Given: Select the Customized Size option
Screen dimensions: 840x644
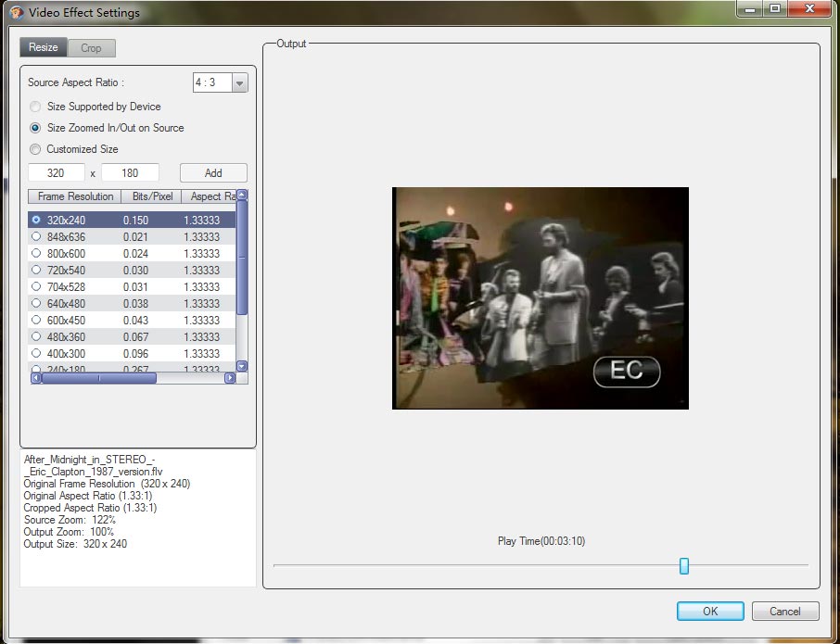Looking at the screenshot, I should pos(35,149).
